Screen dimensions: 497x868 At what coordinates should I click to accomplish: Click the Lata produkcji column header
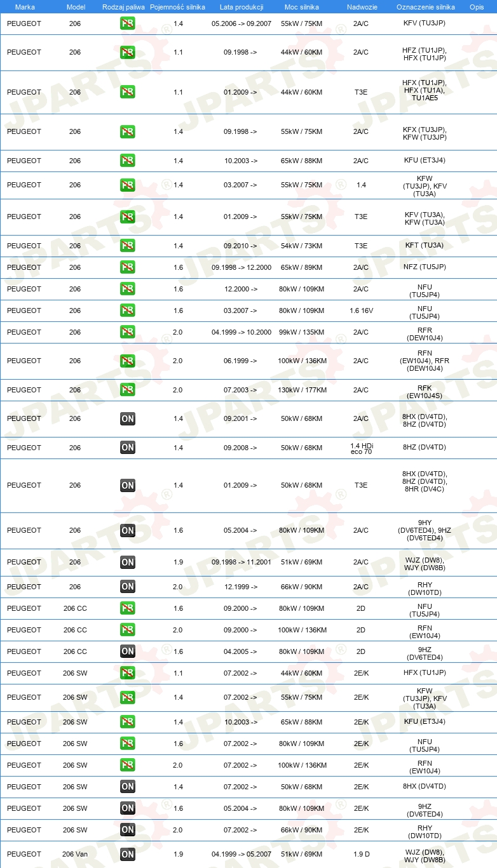[x=242, y=7]
